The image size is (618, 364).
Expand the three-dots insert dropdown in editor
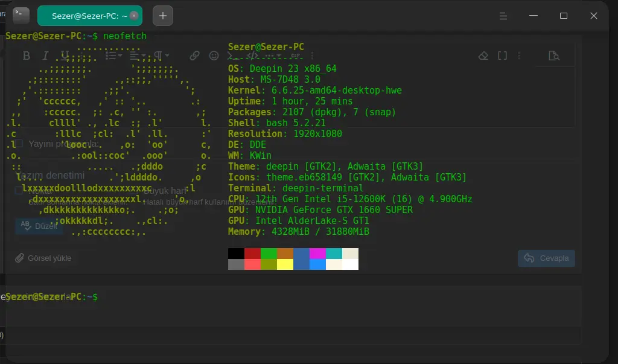[273, 56]
